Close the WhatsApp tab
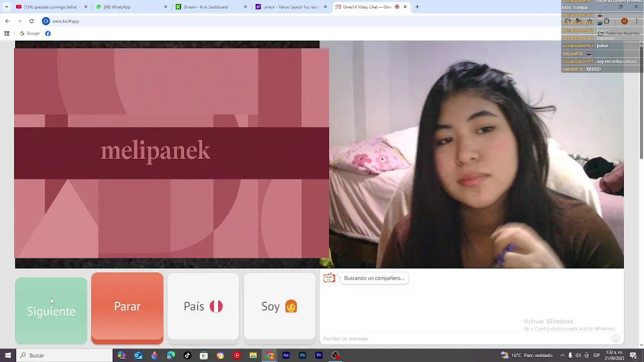644x362 pixels. coord(166,7)
